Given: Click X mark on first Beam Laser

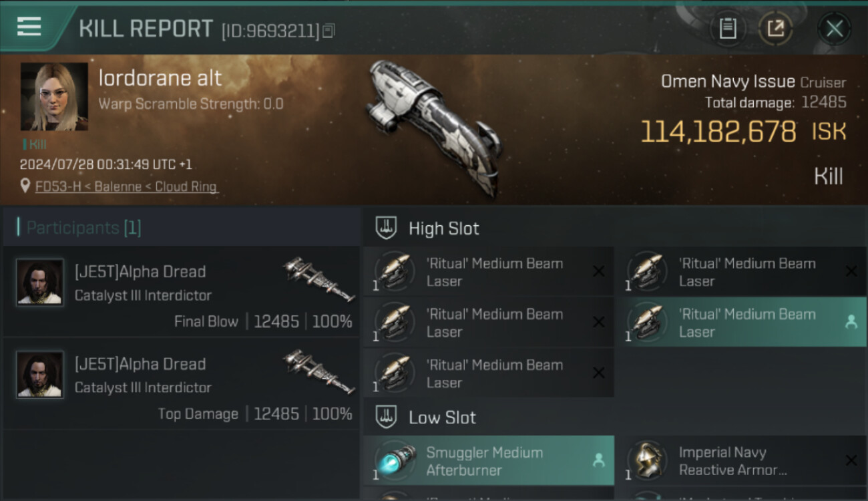Looking at the screenshot, I should (x=598, y=271).
